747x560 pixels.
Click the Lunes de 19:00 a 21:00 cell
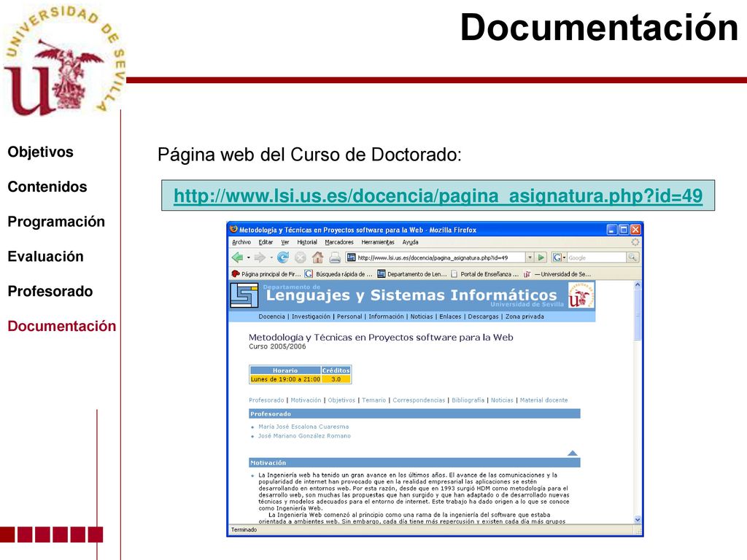tap(285, 379)
